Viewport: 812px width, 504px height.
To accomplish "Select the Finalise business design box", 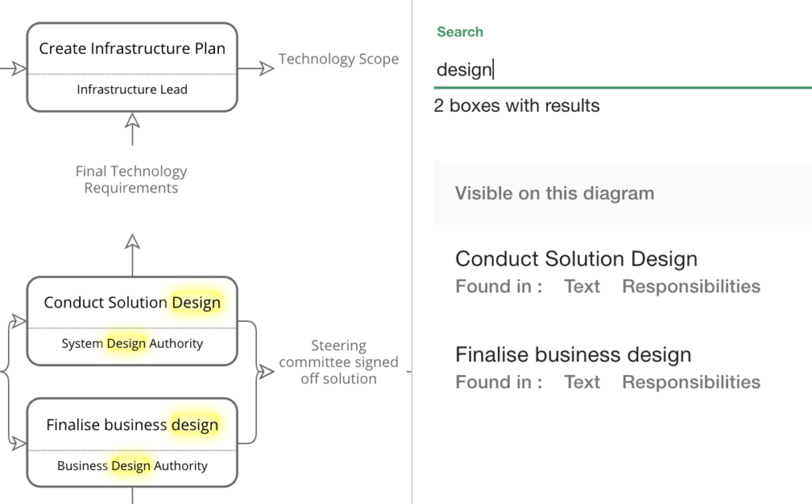I will tap(131, 425).
